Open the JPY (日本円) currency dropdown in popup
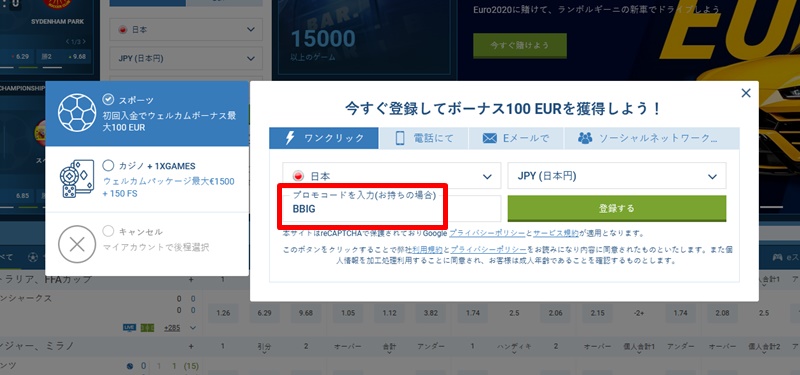 [617, 176]
